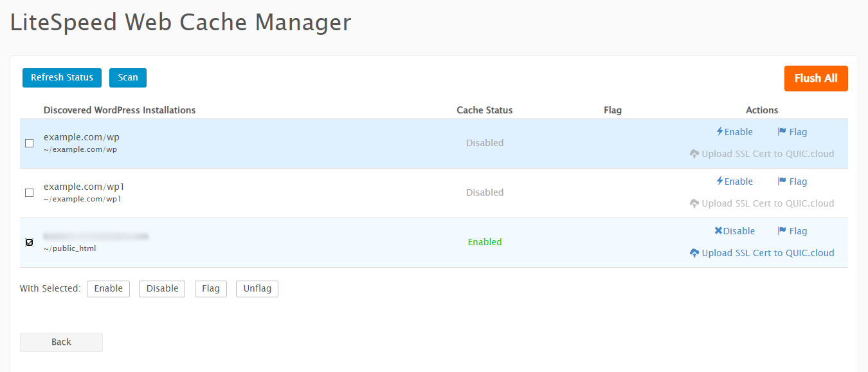Start a Scan for WordPress installations
This screenshot has width=868, height=372.
(x=128, y=78)
